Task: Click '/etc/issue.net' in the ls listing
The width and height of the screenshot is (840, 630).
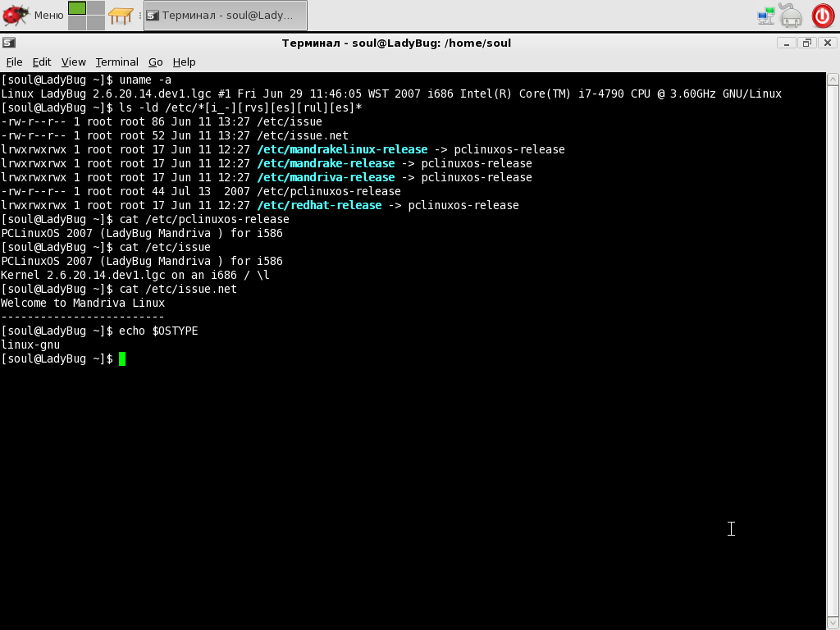Action: [303, 135]
